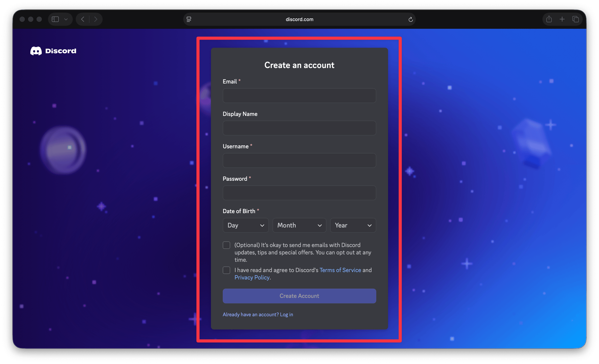Focus the Password input field

tap(299, 193)
